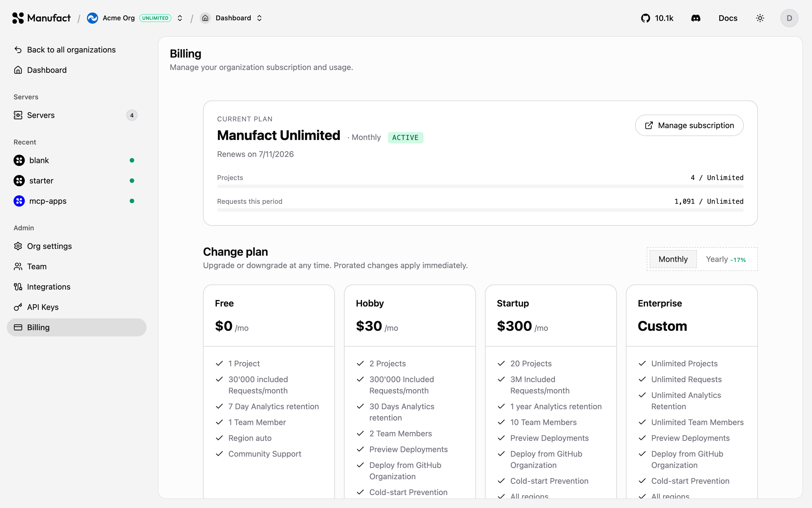Screen dimensions: 812x508
Task: Select the Hobby plan card title
Action: [370, 303]
